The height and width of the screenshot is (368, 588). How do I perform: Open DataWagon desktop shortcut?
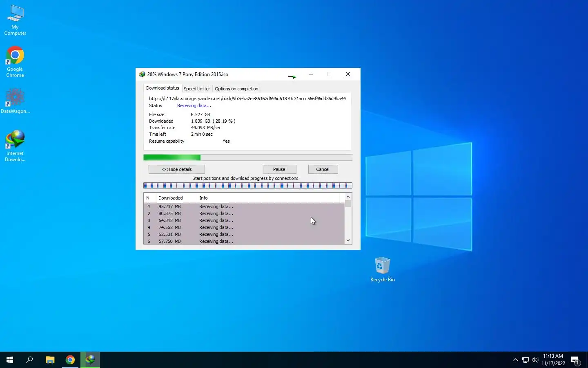click(15, 101)
